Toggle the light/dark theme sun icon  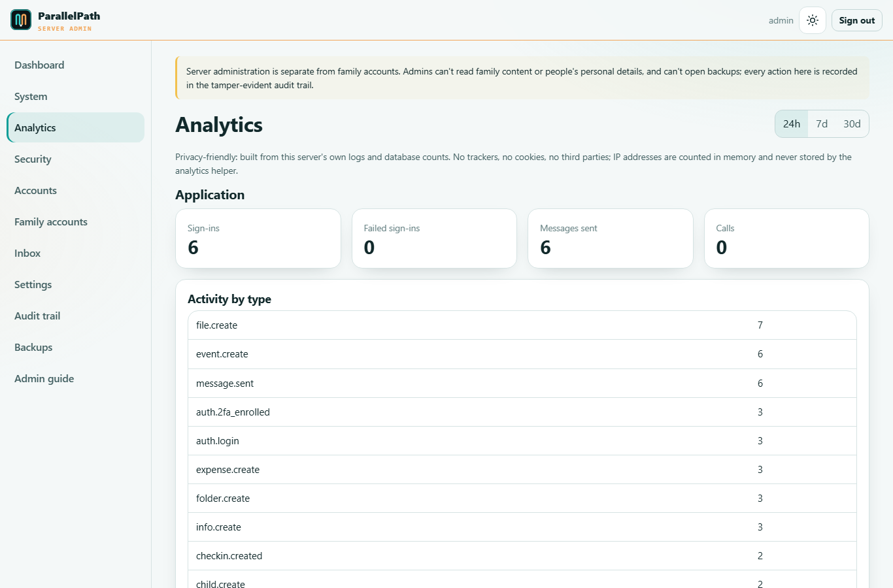coord(813,20)
